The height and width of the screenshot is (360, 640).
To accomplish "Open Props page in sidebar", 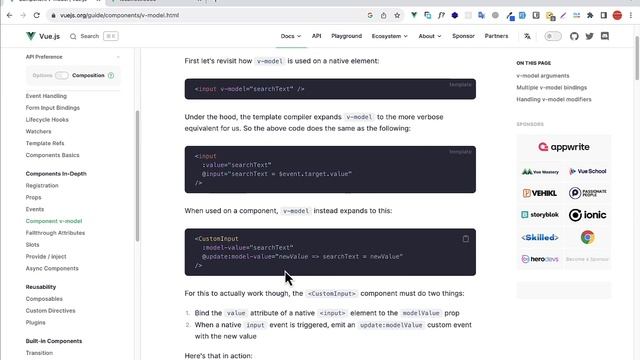I will pyautogui.click(x=33, y=197).
